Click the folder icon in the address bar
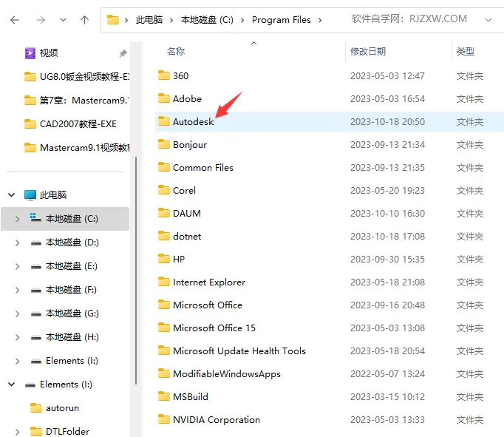This screenshot has width=504, height=437. [x=113, y=20]
